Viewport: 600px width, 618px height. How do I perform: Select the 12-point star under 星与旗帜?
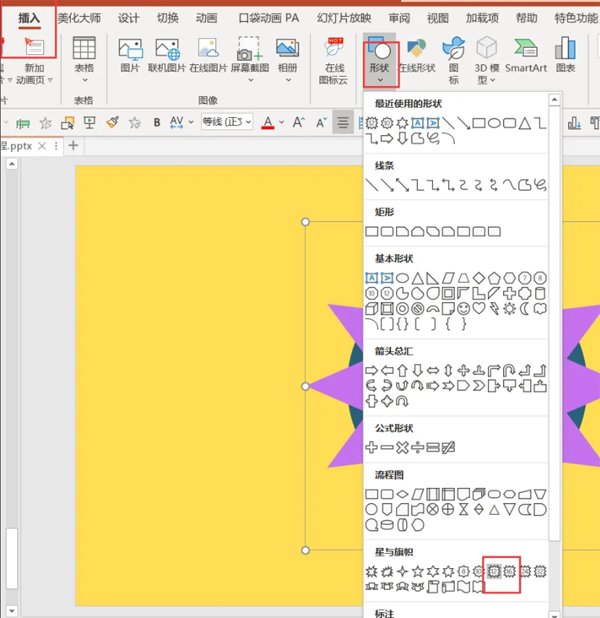tap(494, 571)
